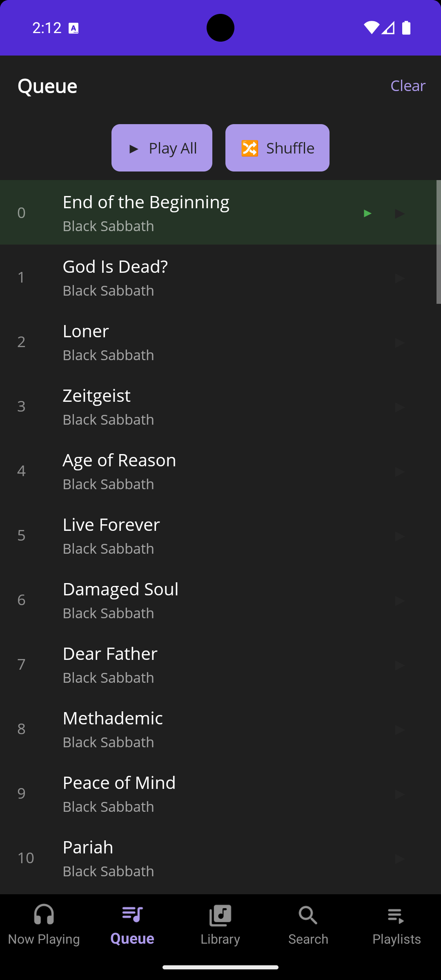Shuffle the queue

[277, 148]
